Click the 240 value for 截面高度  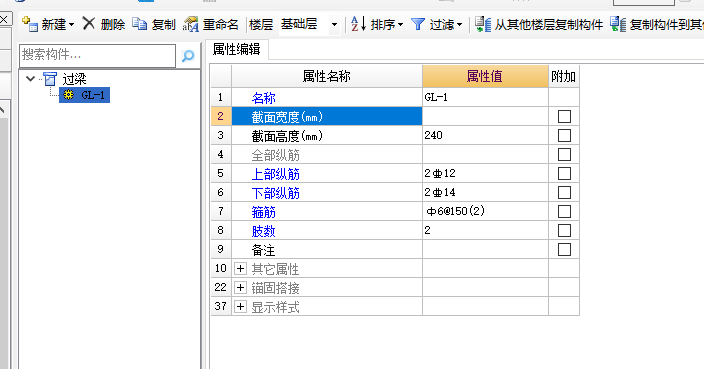pos(433,135)
